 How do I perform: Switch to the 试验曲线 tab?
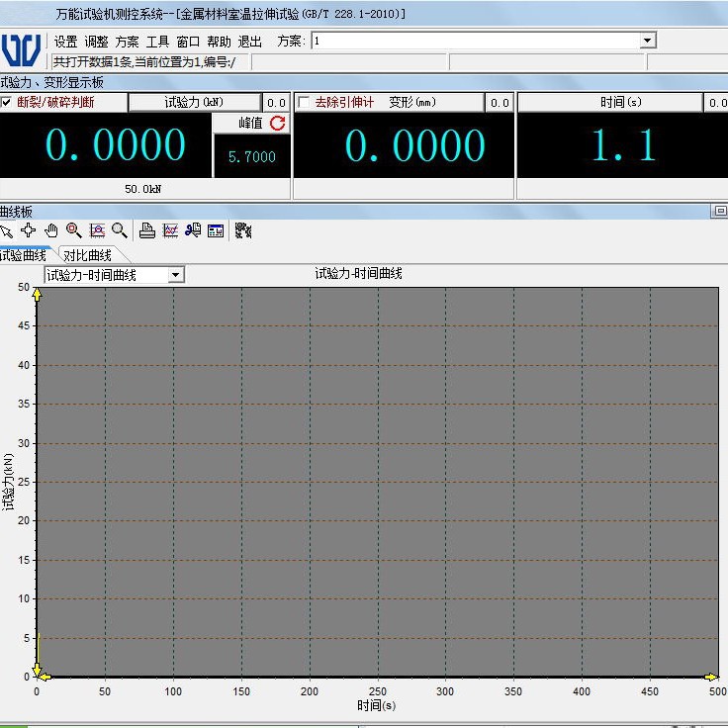23,255
